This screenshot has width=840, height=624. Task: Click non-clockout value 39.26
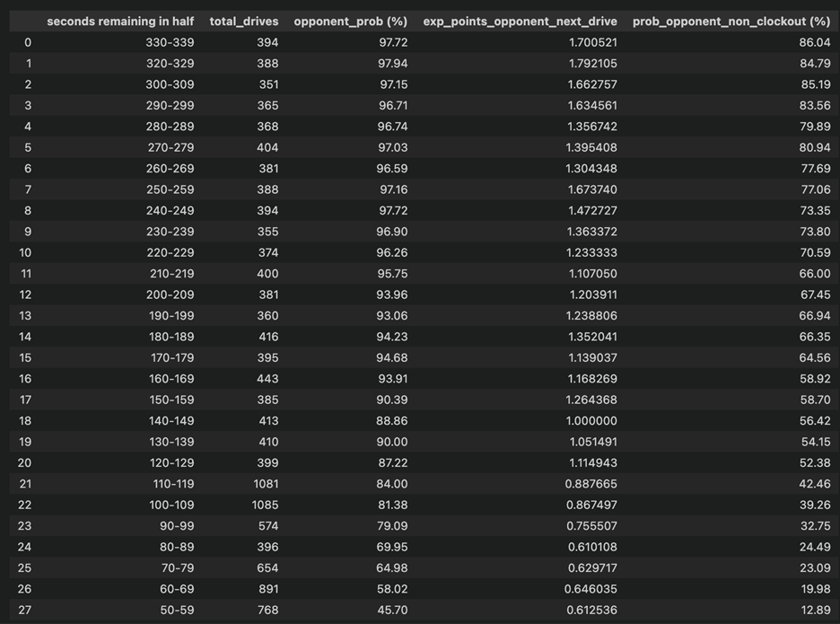(x=815, y=505)
